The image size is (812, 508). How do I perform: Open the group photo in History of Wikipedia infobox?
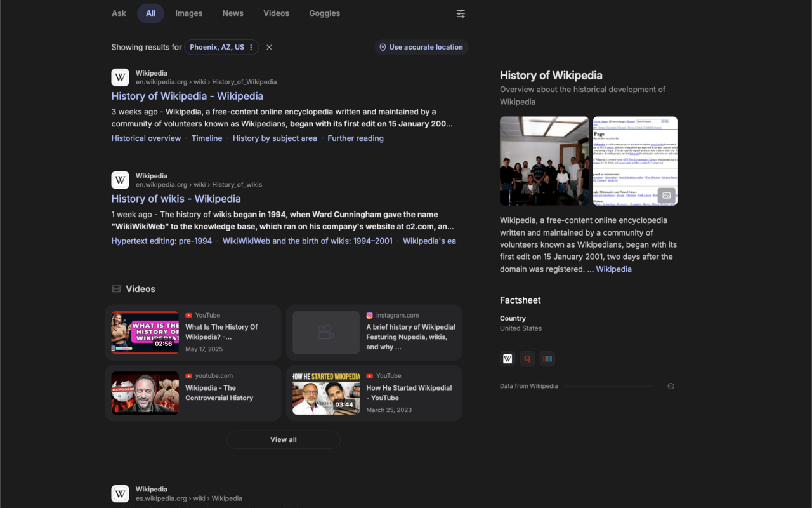[x=544, y=161]
